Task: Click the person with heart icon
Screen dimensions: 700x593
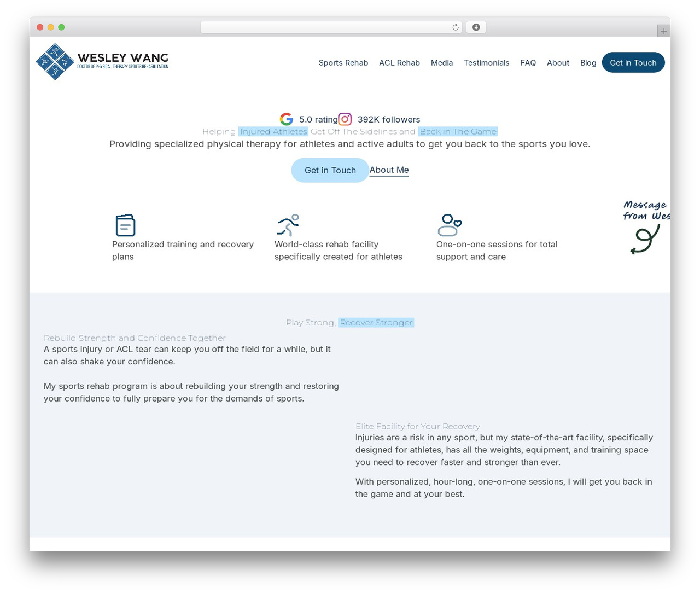Action: [x=450, y=225]
